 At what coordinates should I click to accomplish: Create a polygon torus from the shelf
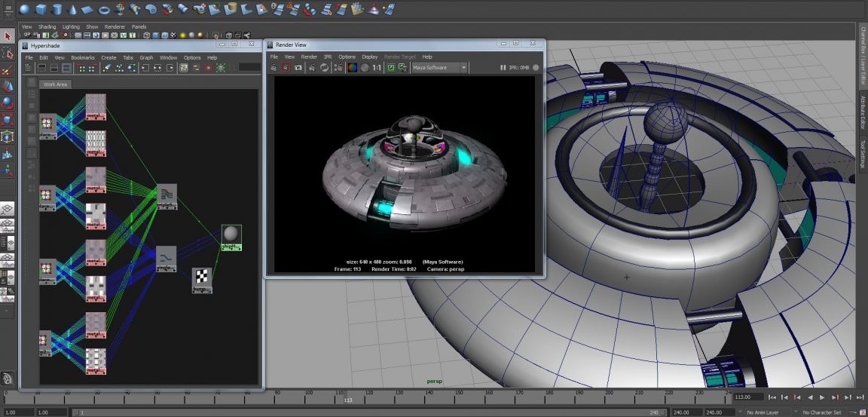coord(105,10)
